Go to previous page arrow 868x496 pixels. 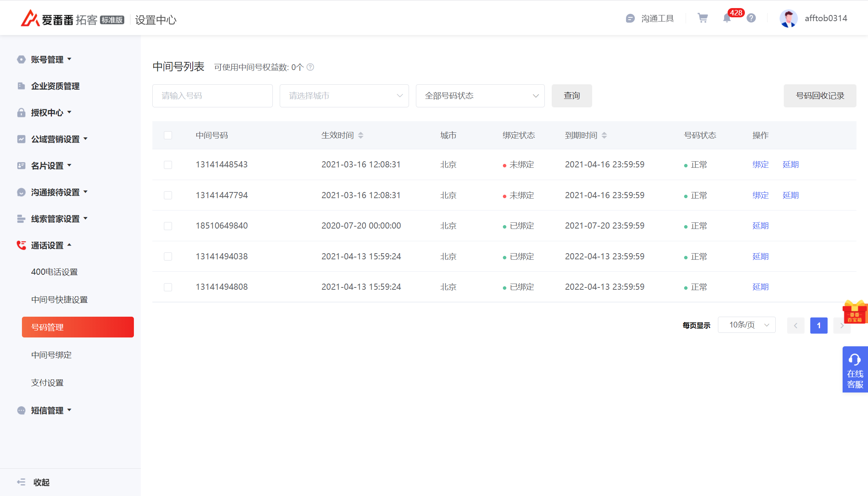point(796,326)
